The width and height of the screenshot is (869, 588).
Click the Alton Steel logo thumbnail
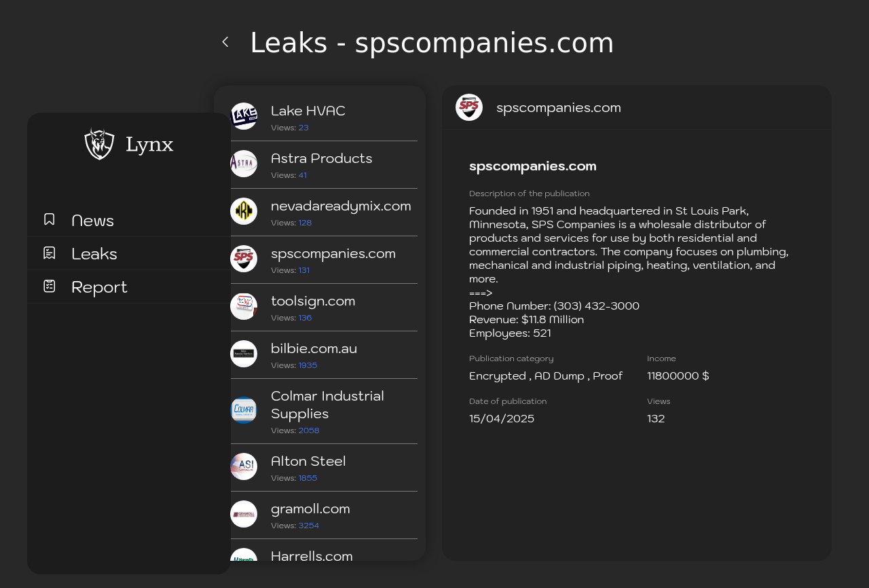coord(244,466)
